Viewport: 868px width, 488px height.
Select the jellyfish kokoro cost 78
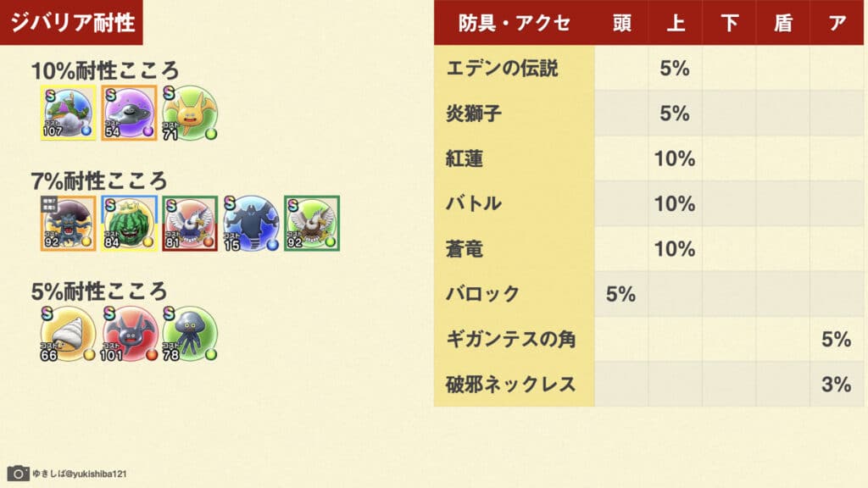190,334
